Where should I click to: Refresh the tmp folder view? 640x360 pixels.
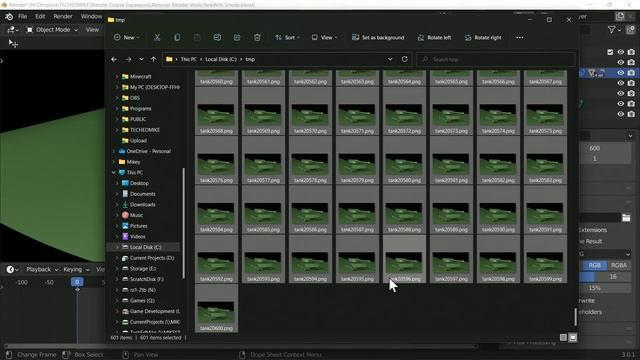404,59
